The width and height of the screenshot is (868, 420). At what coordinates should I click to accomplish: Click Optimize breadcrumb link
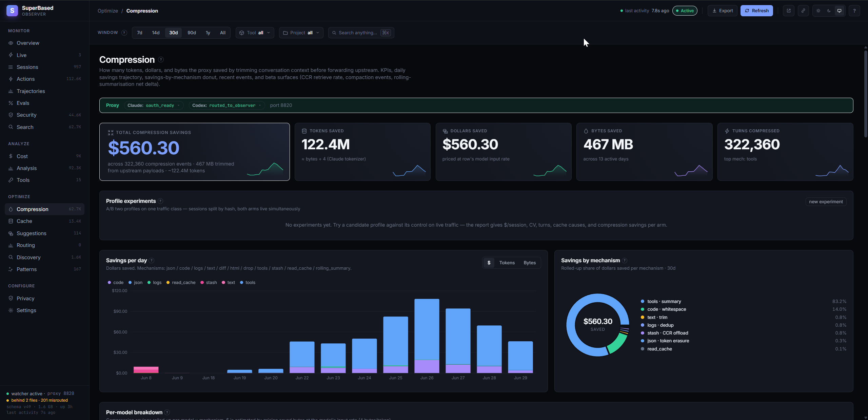(108, 11)
